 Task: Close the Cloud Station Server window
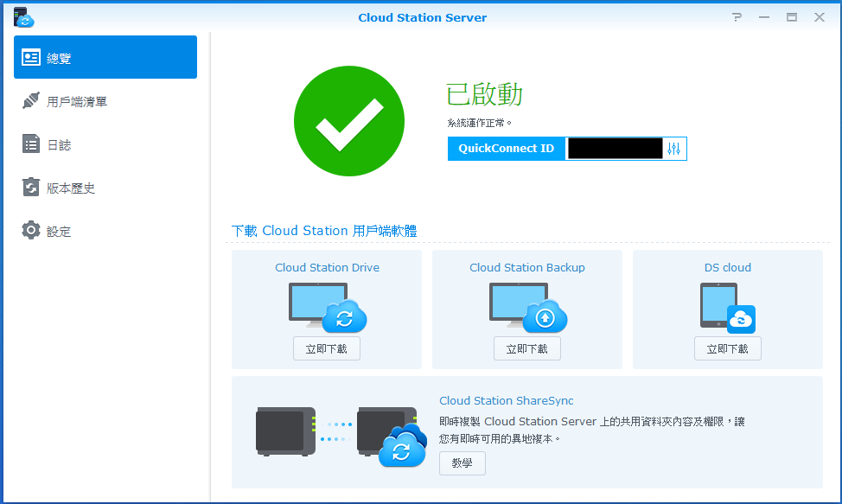coord(820,17)
